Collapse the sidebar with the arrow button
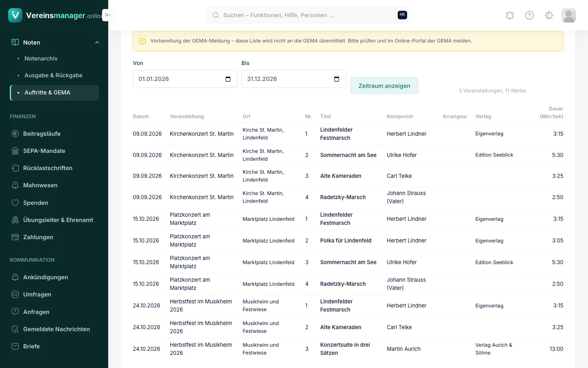588x368 pixels. pos(108,15)
